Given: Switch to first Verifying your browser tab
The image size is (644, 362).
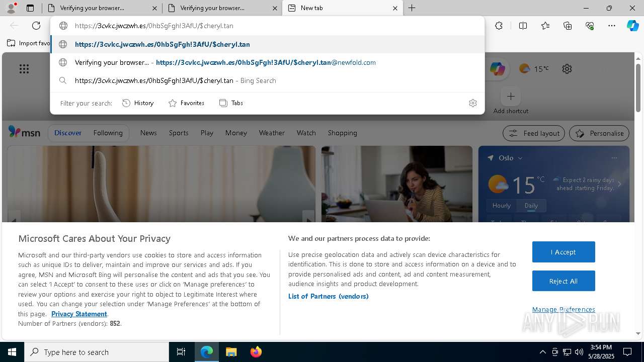Looking at the screenshot, I should click(102, 8).
